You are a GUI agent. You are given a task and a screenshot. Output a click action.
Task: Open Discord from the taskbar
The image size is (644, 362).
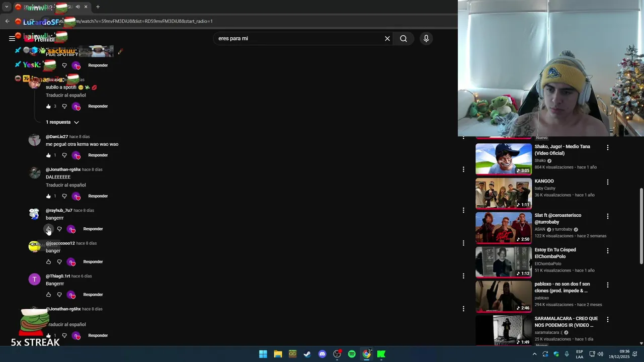323,354
